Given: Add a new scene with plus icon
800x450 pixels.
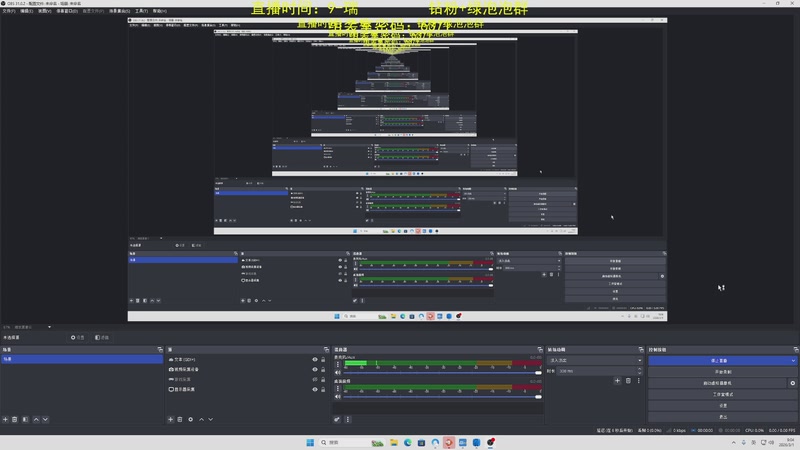Looking at the screenshot, I should (5, 419).
